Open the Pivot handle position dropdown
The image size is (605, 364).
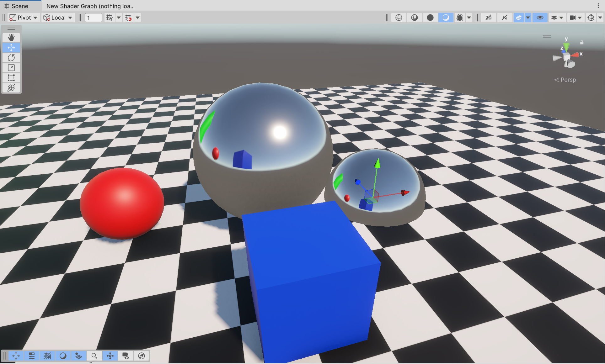coord(24,18)
